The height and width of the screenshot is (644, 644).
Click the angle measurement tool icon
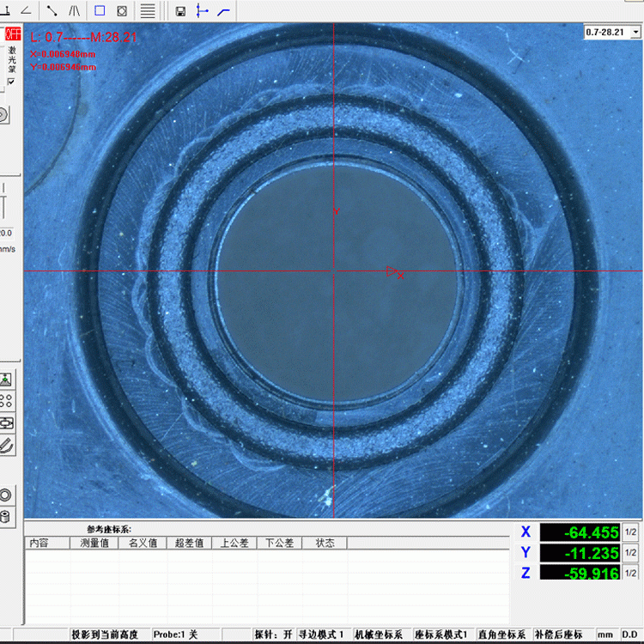(x=25, y=11)
